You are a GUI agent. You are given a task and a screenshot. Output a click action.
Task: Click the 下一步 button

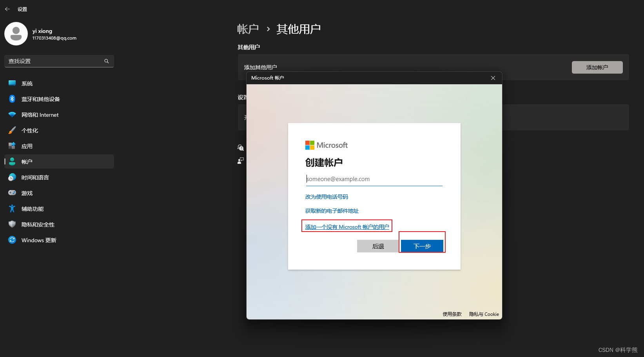point(422,246)
